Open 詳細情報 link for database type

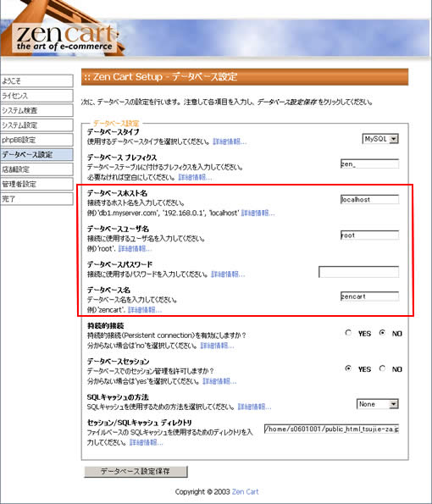tap(230, 141)
